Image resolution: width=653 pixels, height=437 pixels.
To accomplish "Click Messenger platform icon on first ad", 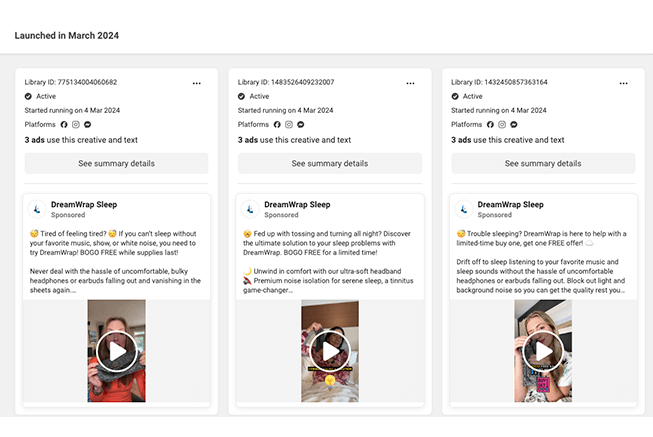I will 88,125.
